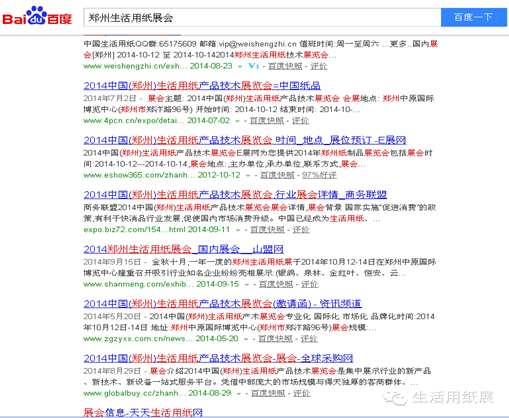Click the Baidu logo

coord(37,17)
